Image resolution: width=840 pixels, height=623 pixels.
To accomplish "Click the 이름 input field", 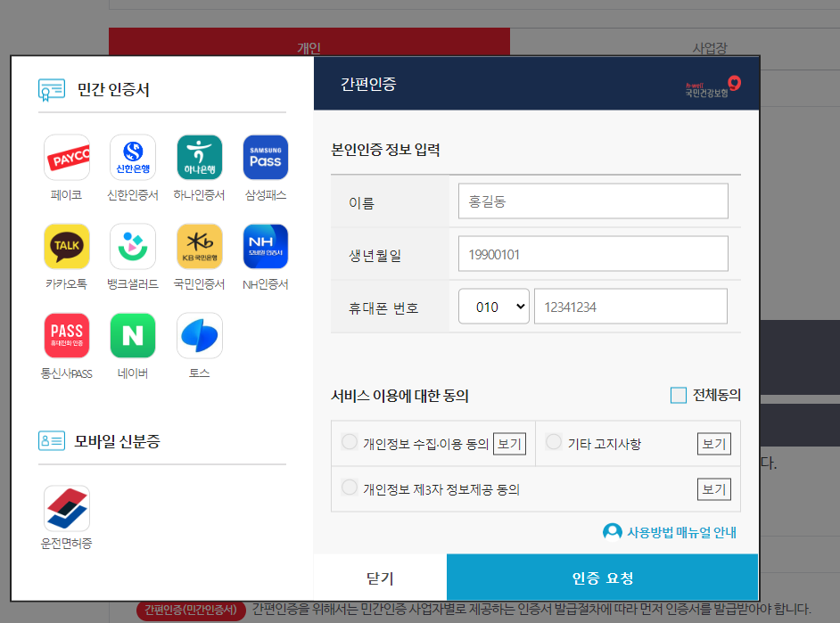I will (593, 201).
